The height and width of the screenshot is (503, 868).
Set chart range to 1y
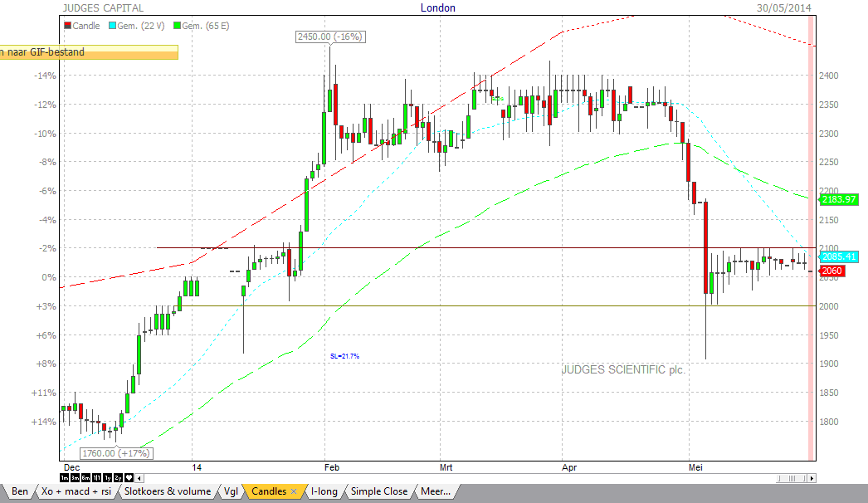[x=107, y=477]
